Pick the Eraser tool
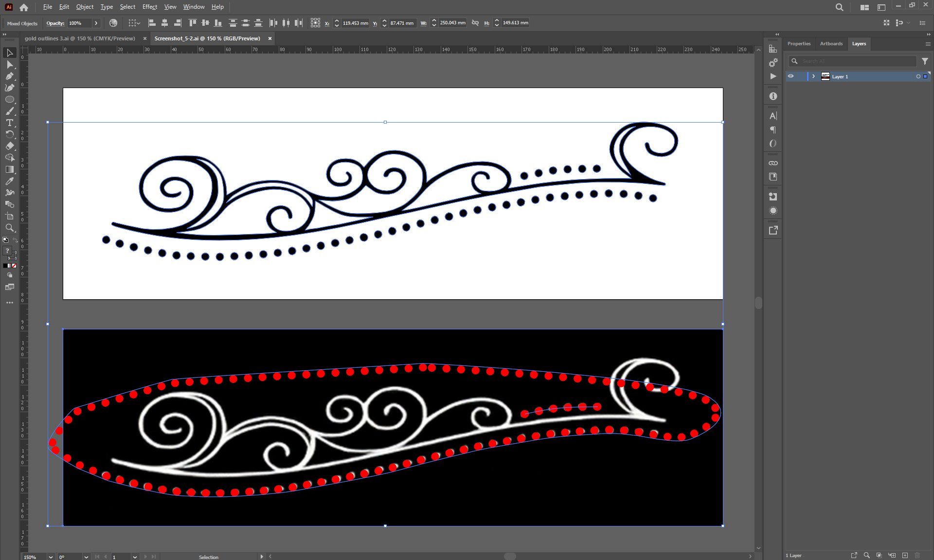The image size is (934, 560). click(9, 146)
